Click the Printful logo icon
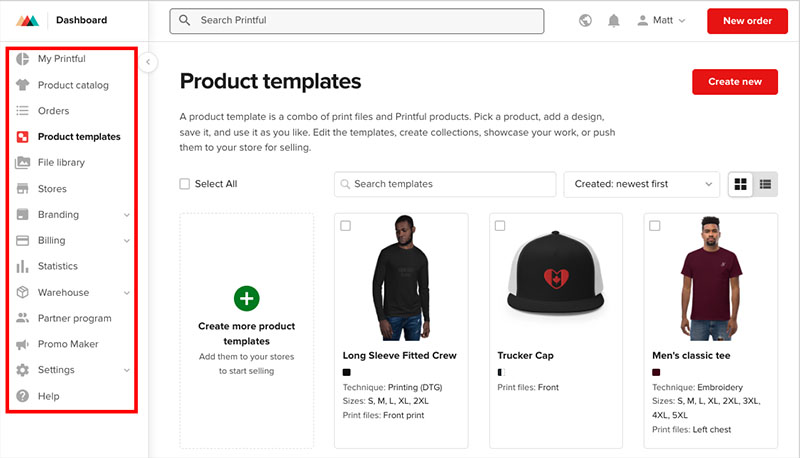 click(27, 20)
